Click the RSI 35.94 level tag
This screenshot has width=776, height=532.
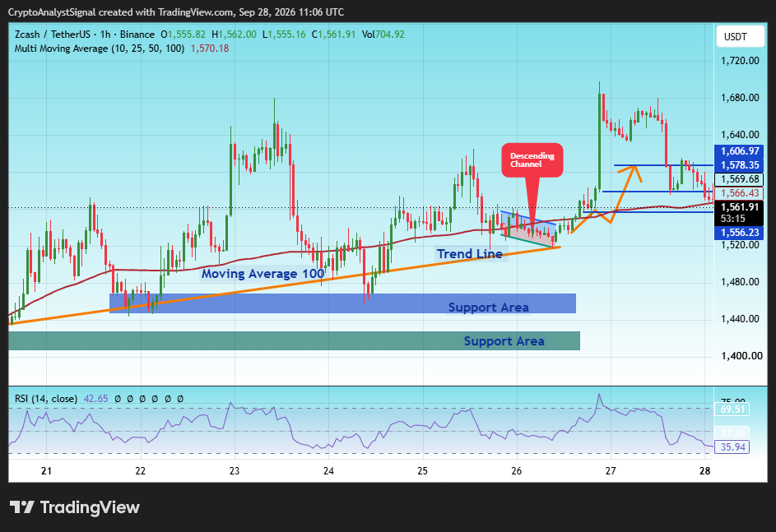point(732,447)
